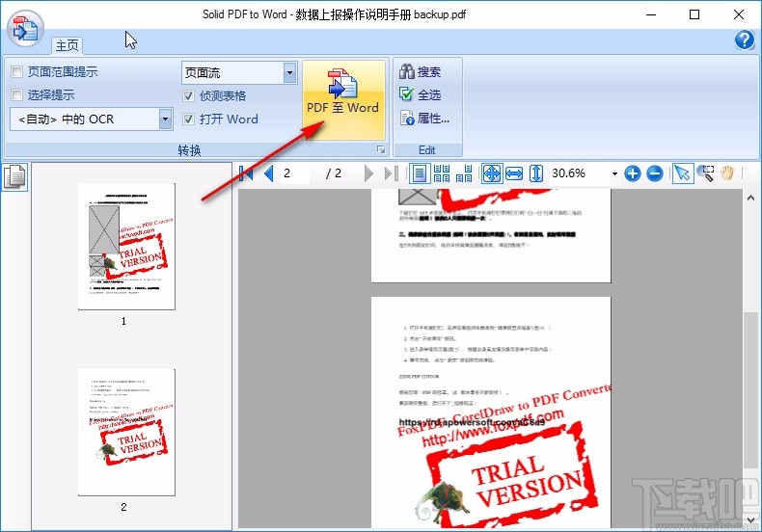Click the scrollbar up arrow

750,198
